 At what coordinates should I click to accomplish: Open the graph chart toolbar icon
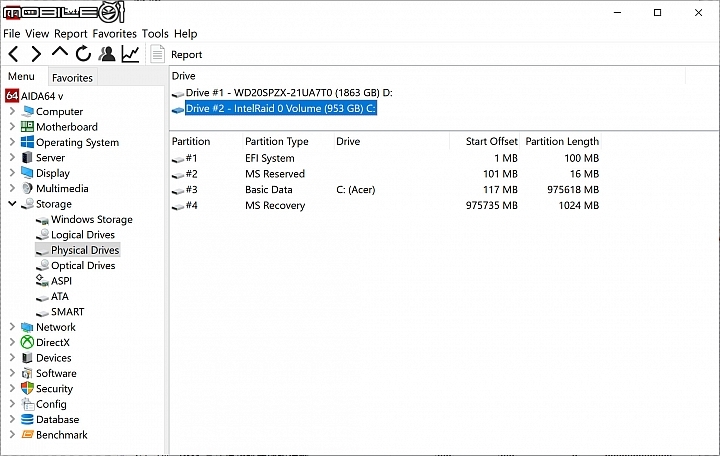click(130, 54)
